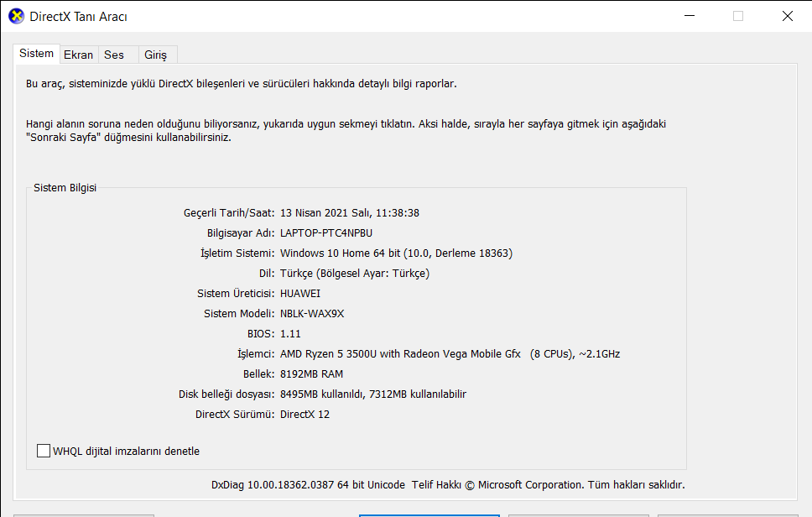This screenshot has width=812, height=517.
Task: Open the Ekran tab
Action: 78,55
